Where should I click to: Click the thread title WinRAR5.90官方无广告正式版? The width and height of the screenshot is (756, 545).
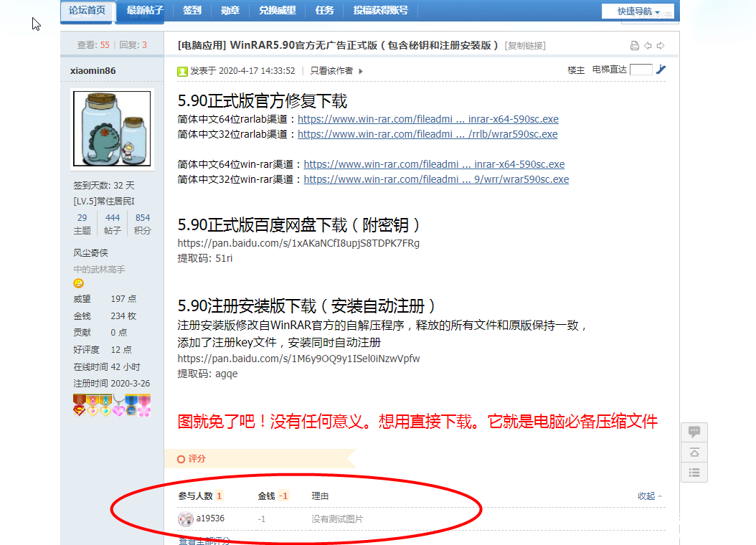click(x=364, y=45)
